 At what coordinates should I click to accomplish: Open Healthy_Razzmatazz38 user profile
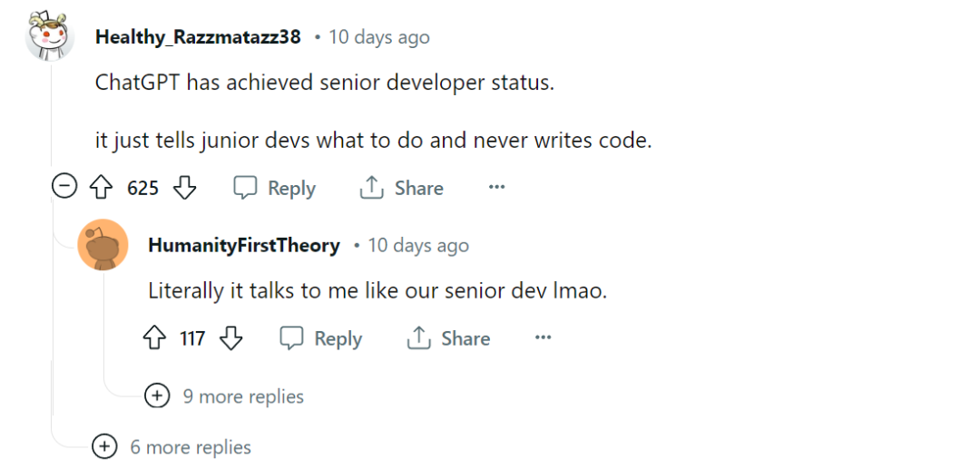pos(198,37)
